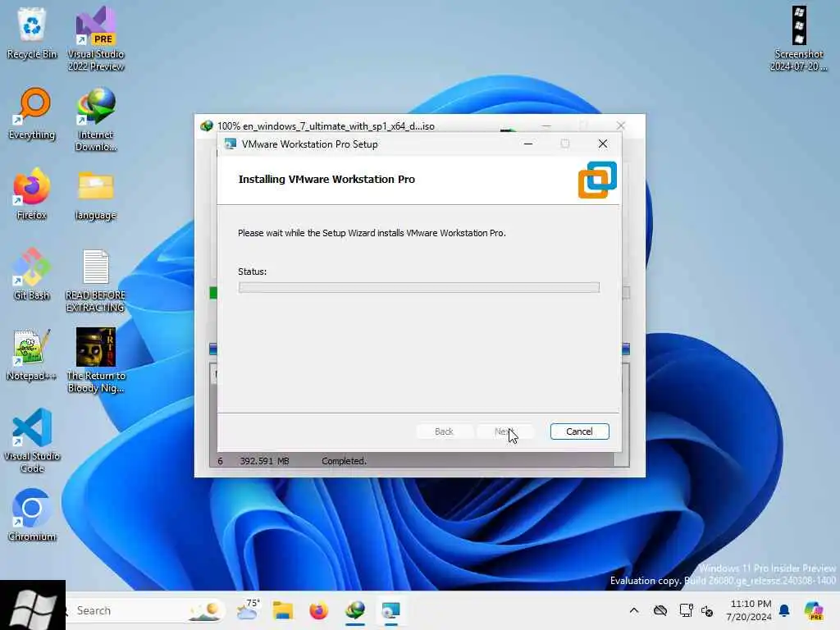840x630 pixels.
Task: Launch Firefox from the desktop shortcut
Action: 32,194
